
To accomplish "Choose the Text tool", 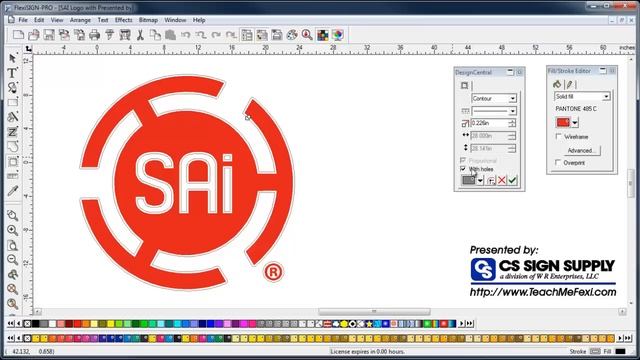I will [13, 73].
